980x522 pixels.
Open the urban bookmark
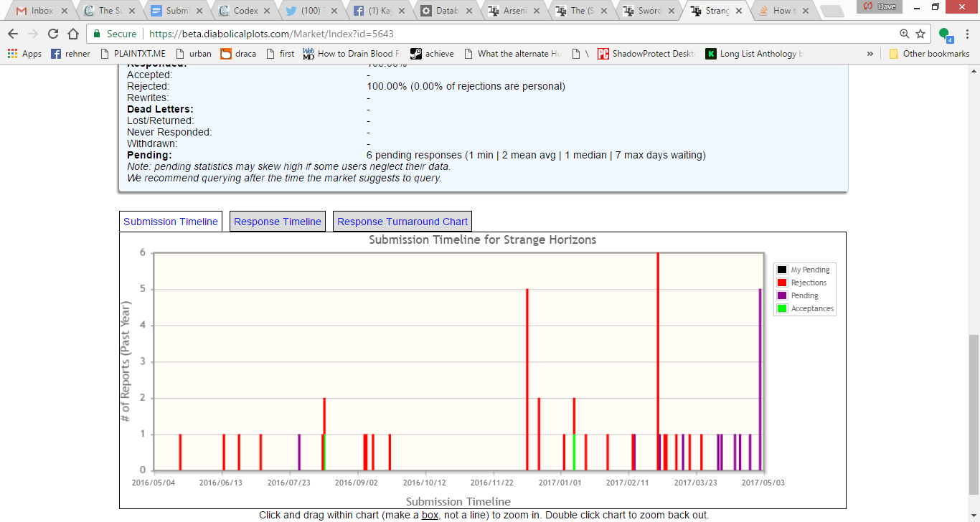tap(194, 54)
